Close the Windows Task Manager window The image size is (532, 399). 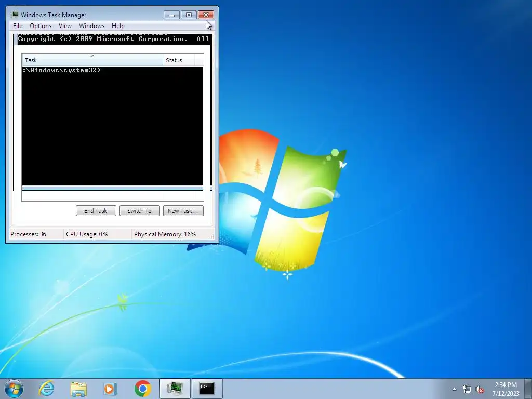click(x=206, y=15)
